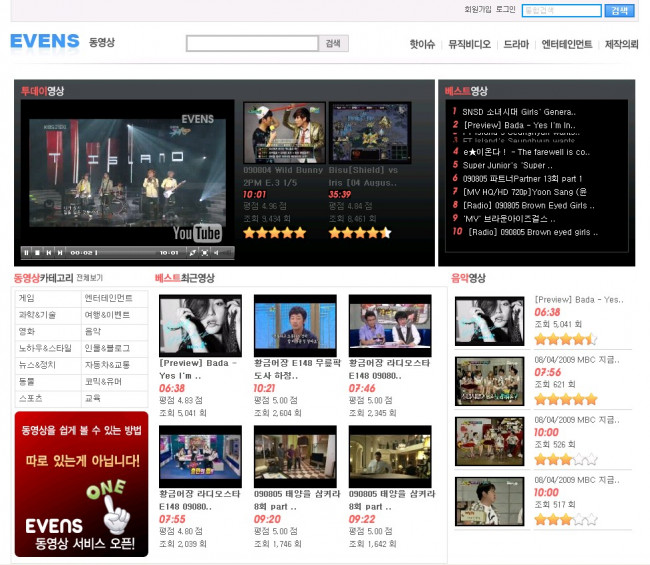Screen dimensions: 650x565
Task: Click star rating of 조회 526 회 video
Action: click(566, 459)
